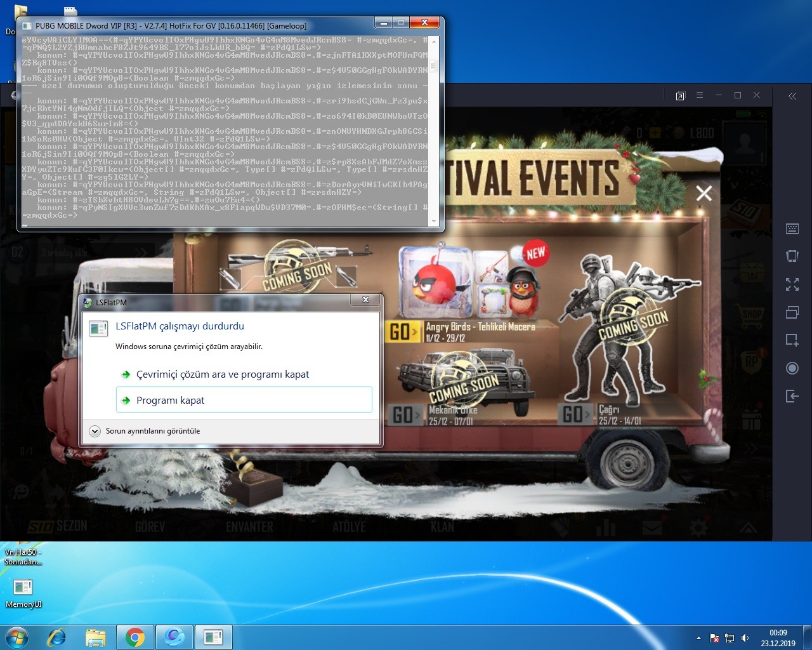This screenshot has width=812, height=650.
Task: Click the PUBG MOBILE Dword VIP title bar icon
Action: coord(27,26)
